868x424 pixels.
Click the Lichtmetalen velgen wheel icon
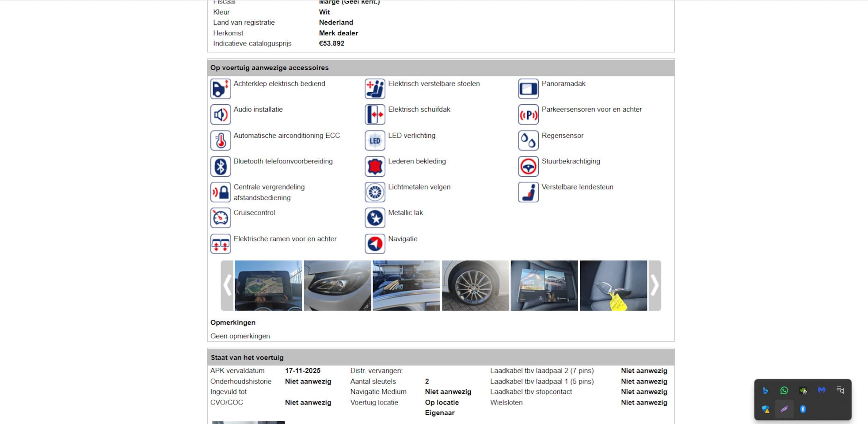click(375, 192)
